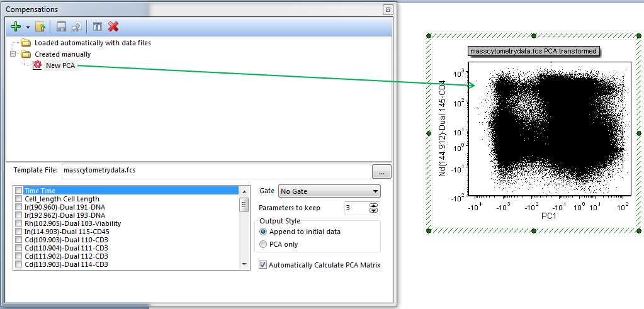
Task: Click the template file browse button
Action: tap(381, 171)
